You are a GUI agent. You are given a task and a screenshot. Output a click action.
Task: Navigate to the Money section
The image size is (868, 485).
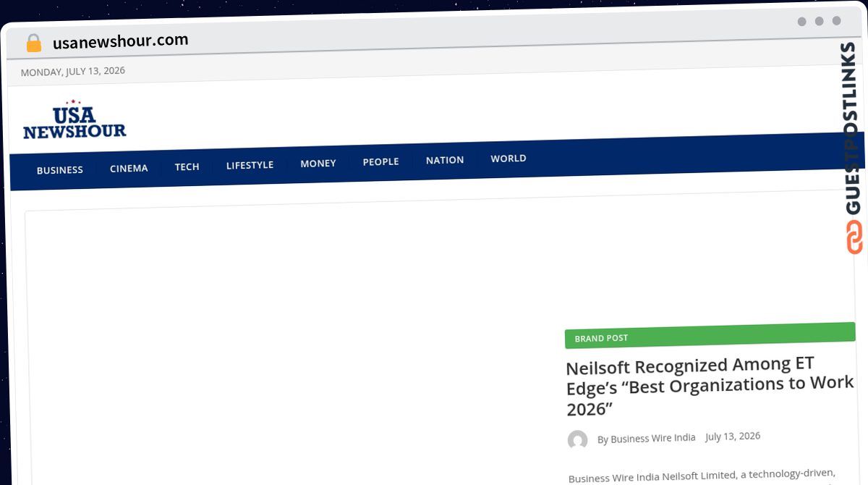(318, 164)
